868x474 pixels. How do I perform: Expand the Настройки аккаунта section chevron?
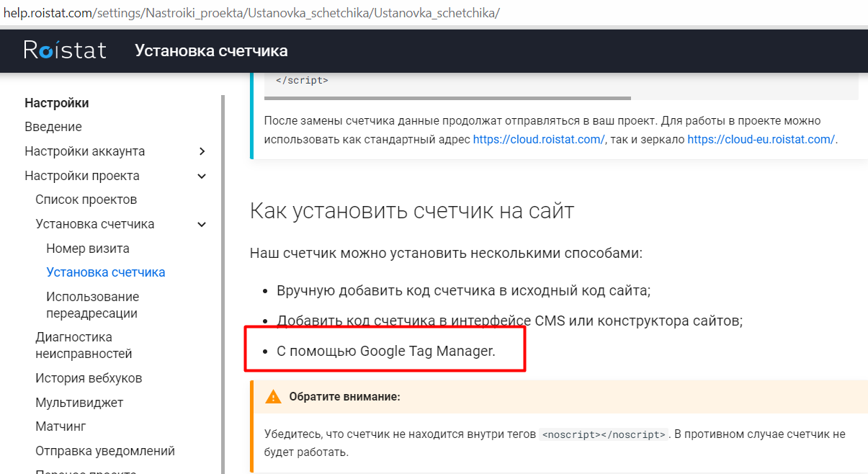(x=202, y=151)
